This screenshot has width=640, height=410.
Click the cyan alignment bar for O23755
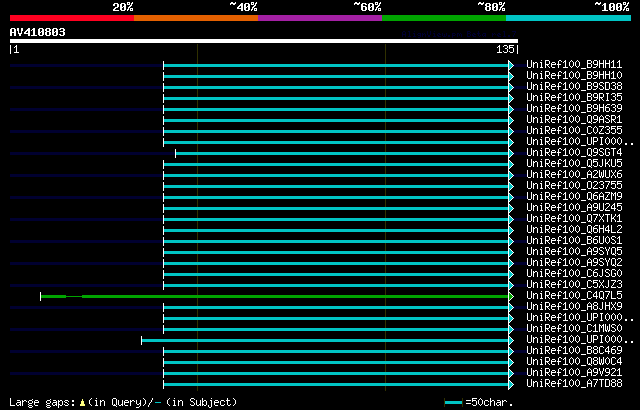pos(336,186)
